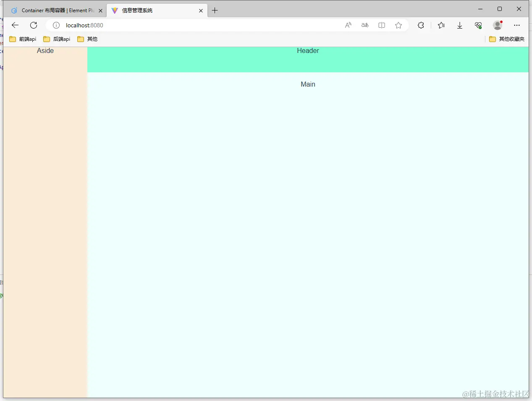Open the 后端api bookmarks folder

(57, 39)
